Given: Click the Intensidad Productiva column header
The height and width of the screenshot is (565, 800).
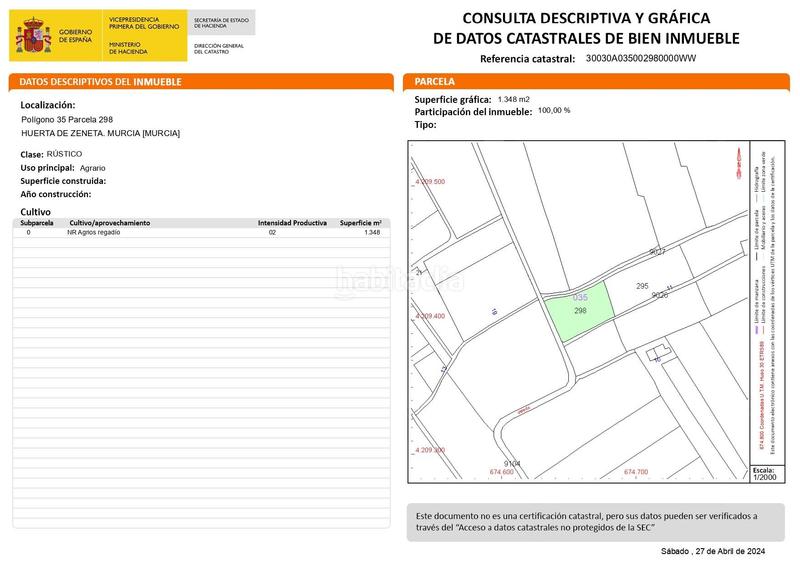Looking at the screenshot, I should [x=292, y=223].
